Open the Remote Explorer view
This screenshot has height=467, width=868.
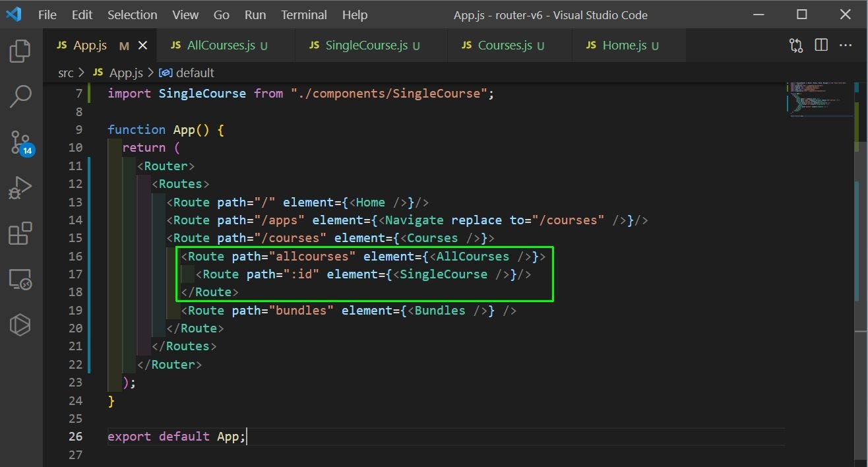(x=20, y=279)
